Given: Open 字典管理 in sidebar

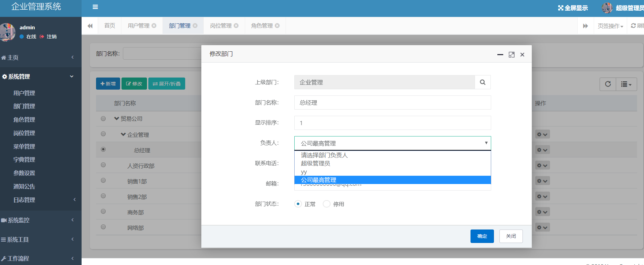Looking at the screenshot, I should point(24,160).
